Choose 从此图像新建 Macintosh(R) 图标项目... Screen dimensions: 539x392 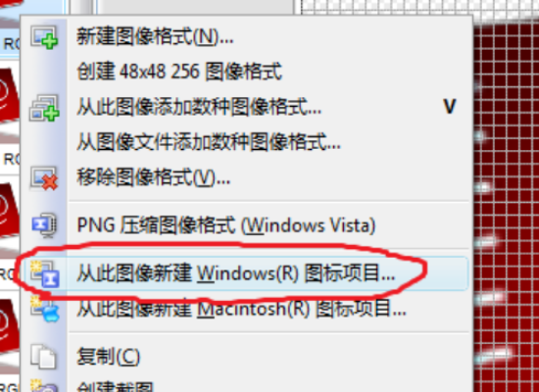[x=241, y=309]
